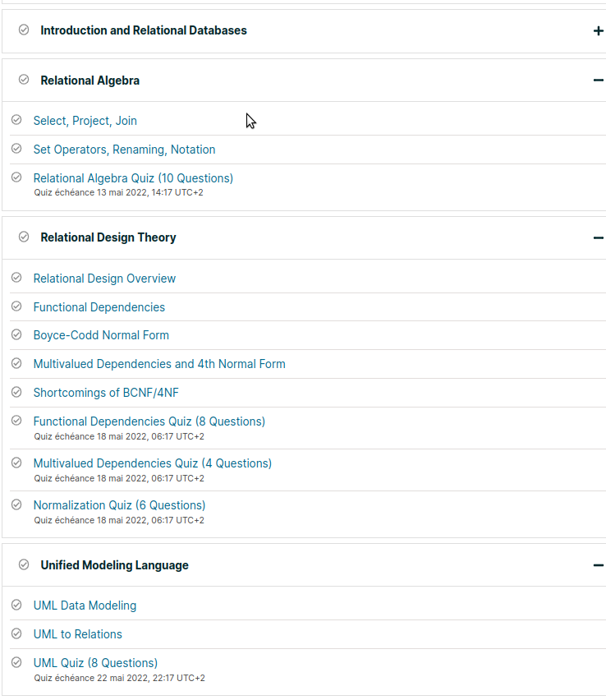Click status icon beside Shortcomings of BCNF/4NF
Screen dimensions: 606x700
coord(16,392)
